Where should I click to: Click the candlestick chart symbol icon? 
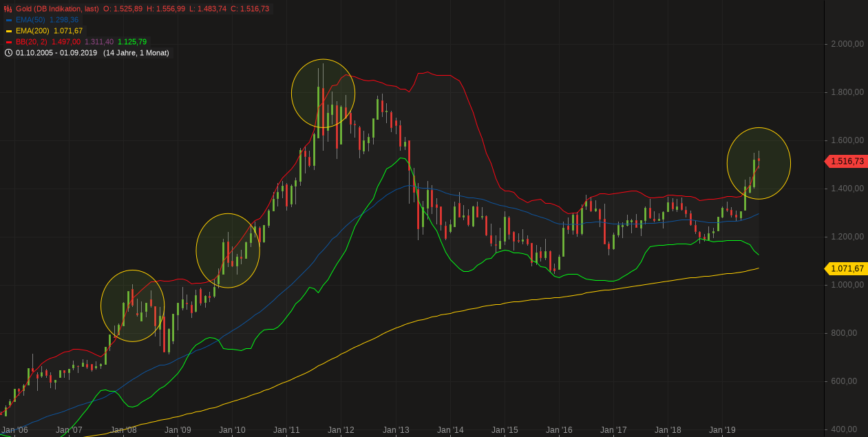(8, 9)
